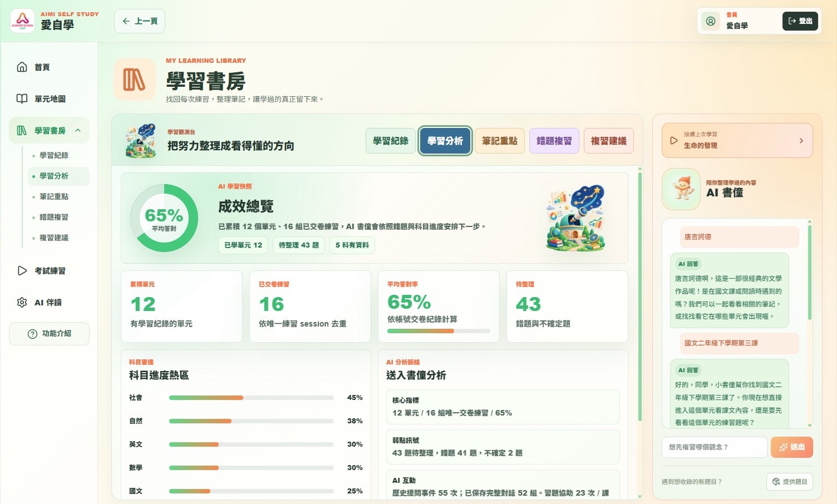Switch to the 學習紀錄 tab

click(x=391, y=141)
